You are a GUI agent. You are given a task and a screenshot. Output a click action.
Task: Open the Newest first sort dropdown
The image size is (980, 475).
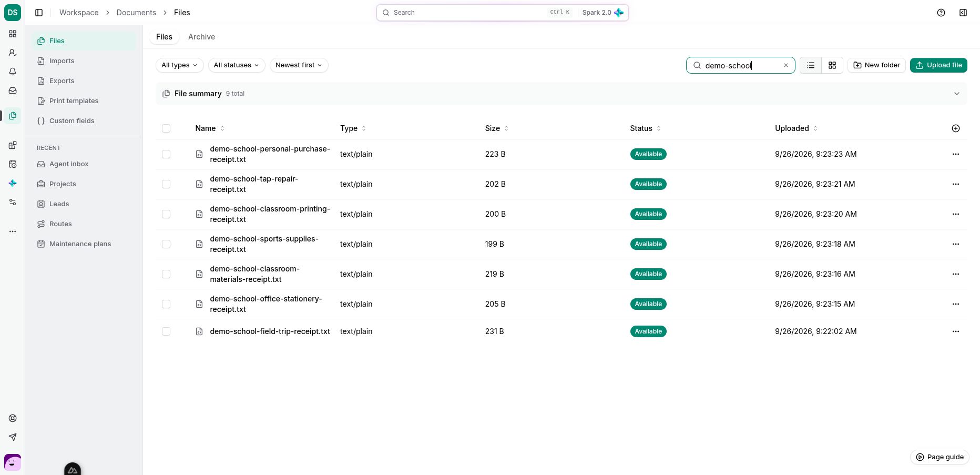299,65
